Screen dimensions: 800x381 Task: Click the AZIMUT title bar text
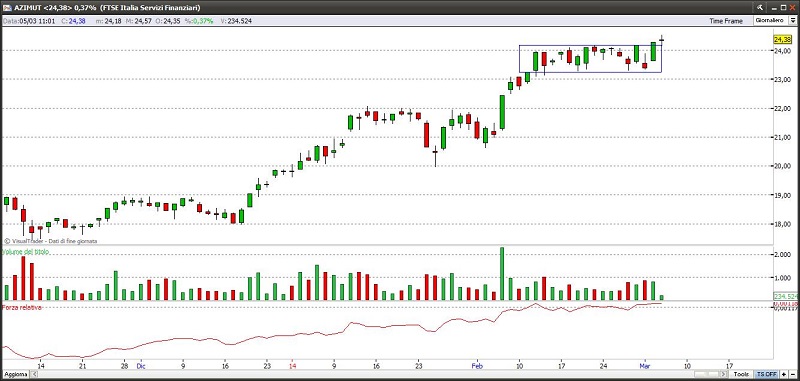107,7
